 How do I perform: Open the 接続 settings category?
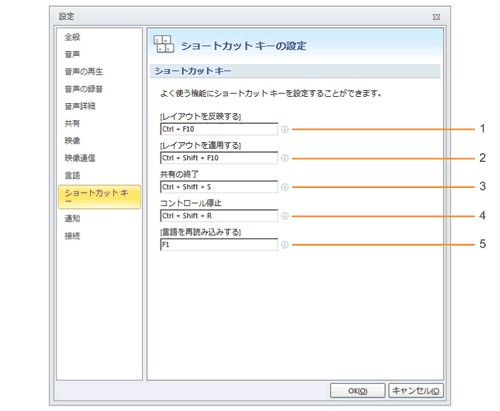click(x=72, y=236)
